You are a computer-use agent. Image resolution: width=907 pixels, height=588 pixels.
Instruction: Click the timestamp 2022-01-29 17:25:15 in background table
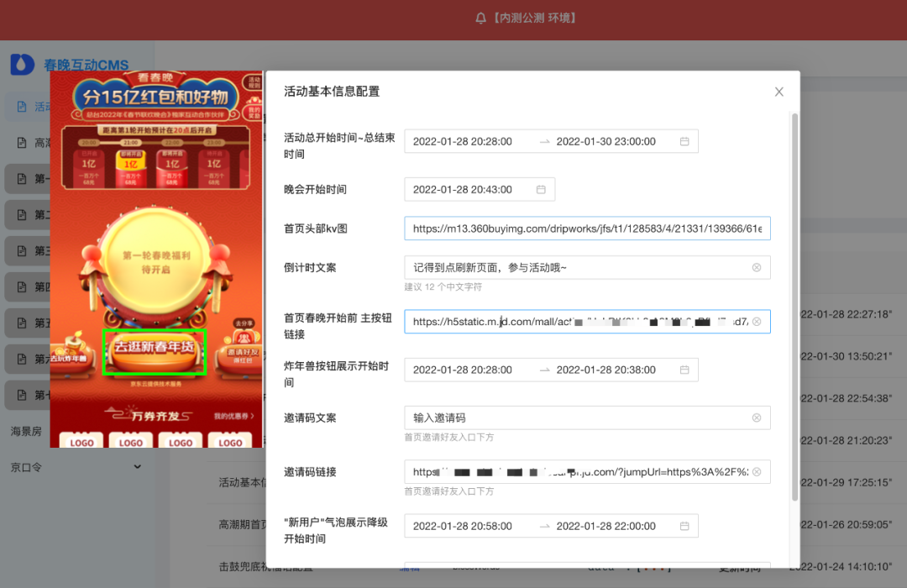(846, 482)
